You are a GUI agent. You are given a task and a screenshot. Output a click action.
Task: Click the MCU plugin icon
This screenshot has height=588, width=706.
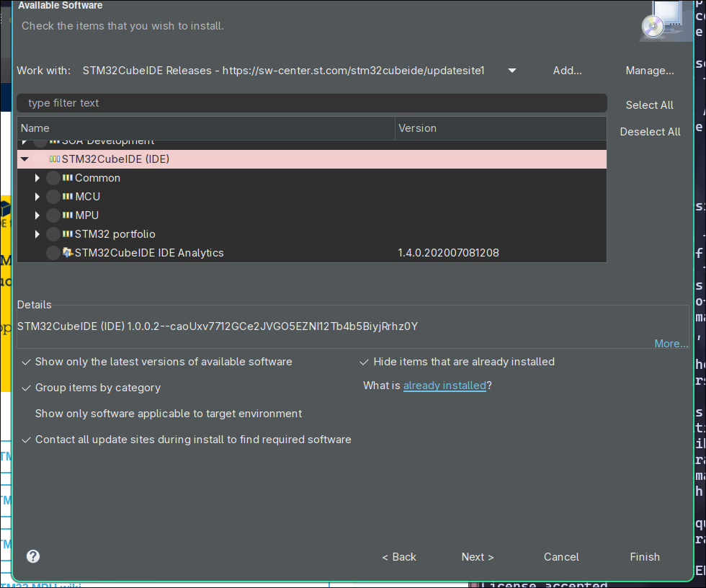(x=69, y=196)
